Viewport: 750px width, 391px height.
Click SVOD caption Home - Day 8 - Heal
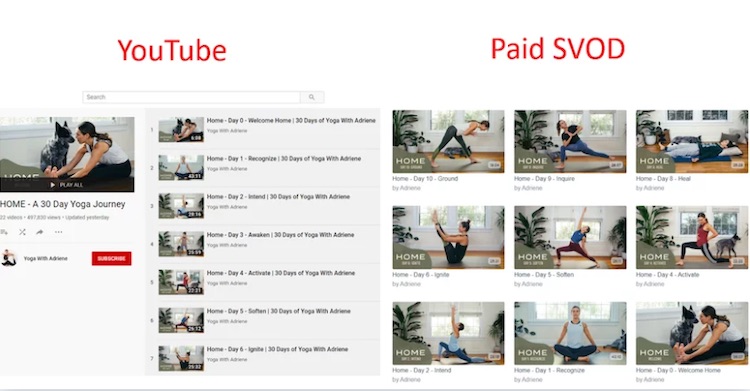(x=663, y=179)
